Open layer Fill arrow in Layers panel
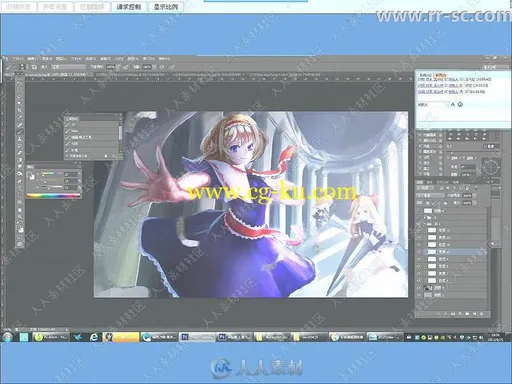 (x=475, y=203)
